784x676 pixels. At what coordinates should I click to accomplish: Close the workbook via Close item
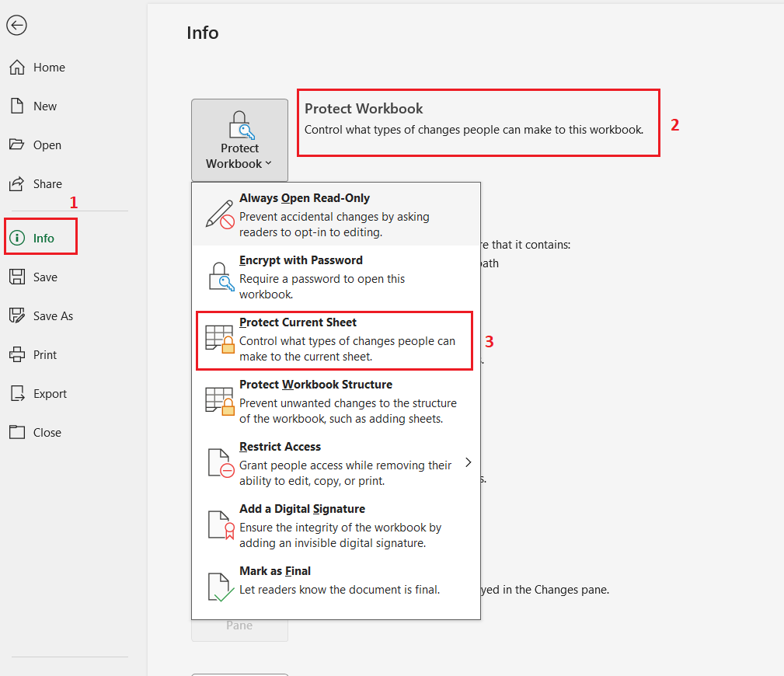[47, 433]
